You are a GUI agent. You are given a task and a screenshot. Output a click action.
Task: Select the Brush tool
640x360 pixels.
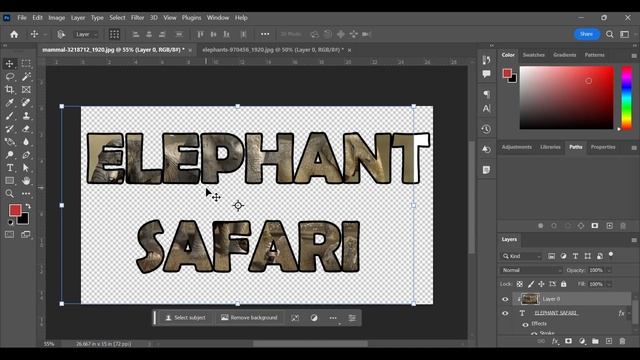(9, 116)
